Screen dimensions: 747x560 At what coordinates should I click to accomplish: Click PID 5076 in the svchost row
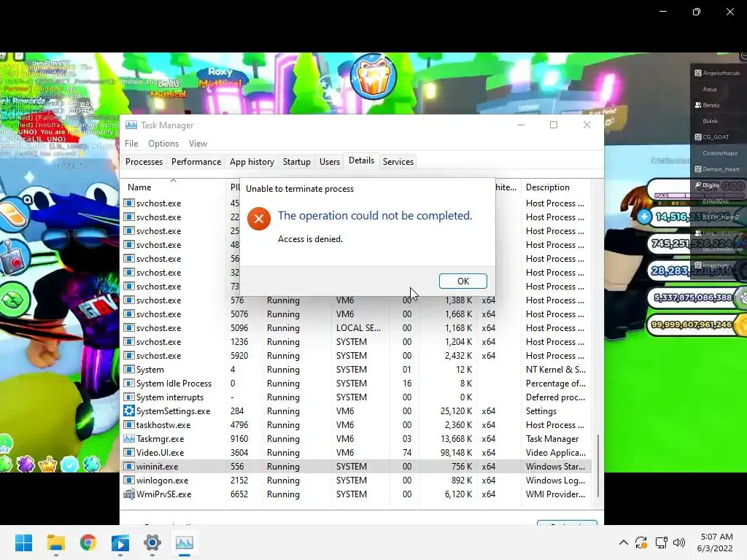point(239,314)
